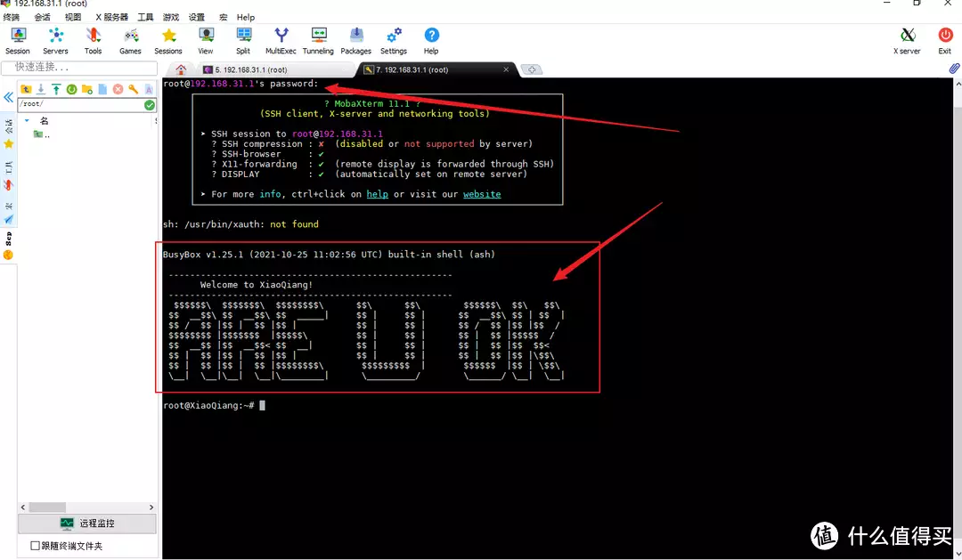
Task: Create a new file in SFTP panel
Action: coord(102,90)
